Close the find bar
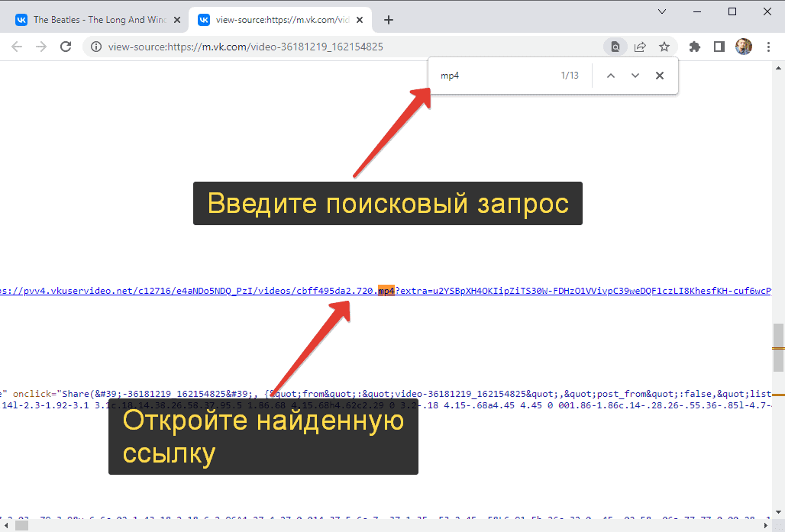Screen dimensions: 785x532 point(660,76)
